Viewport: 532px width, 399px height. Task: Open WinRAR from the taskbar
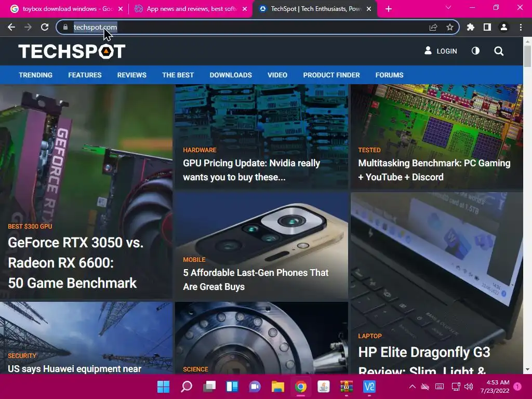347,387
